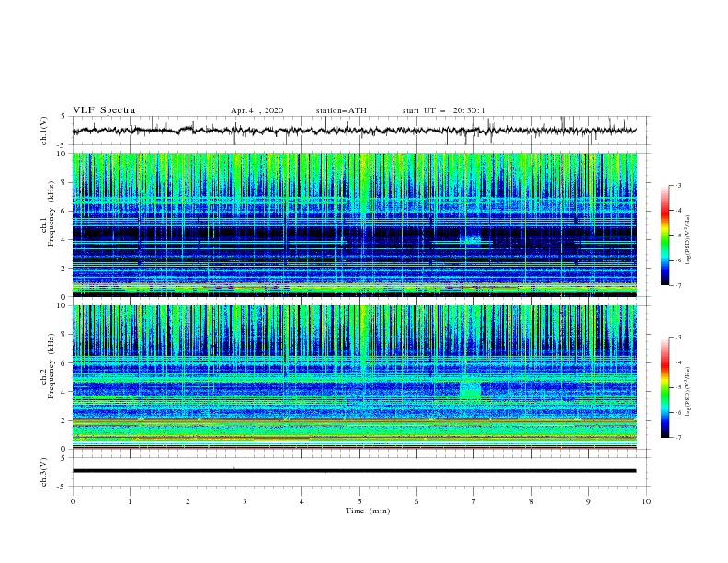
Task: Click the time axis tick label "9"
Action: (x=588, y=501)
